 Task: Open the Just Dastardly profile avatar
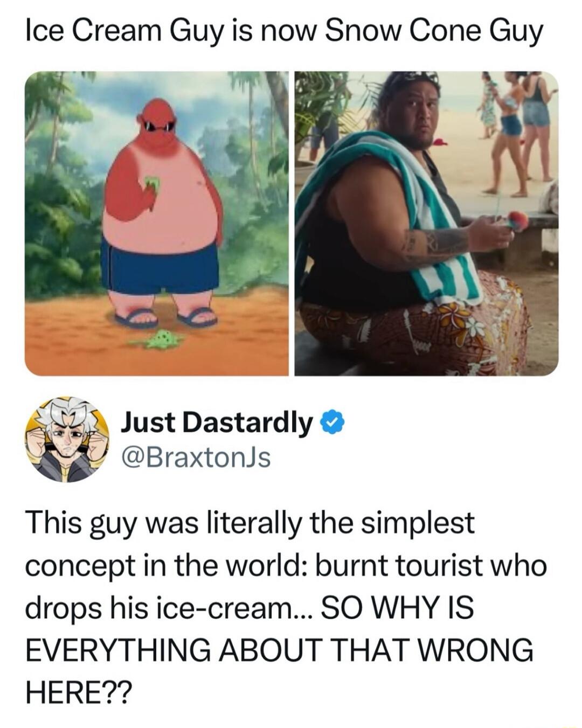[x=66, y=439]
